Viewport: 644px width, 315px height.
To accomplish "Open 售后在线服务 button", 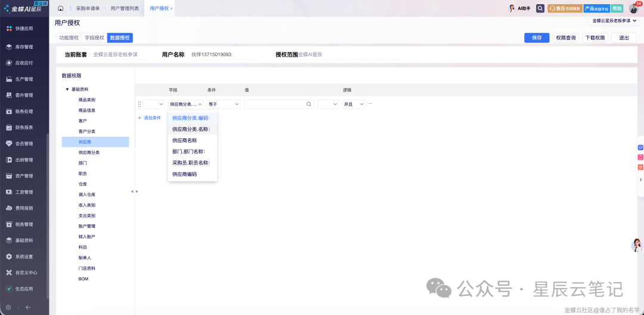I will [565, 8].
